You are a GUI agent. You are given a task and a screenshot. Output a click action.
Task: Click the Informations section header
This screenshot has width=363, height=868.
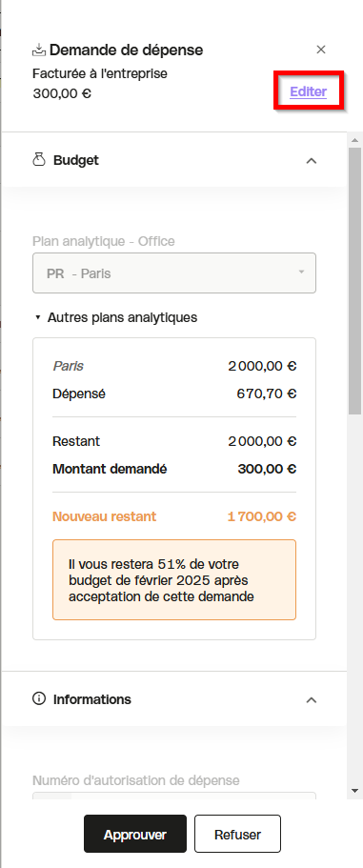pos(174,699)
